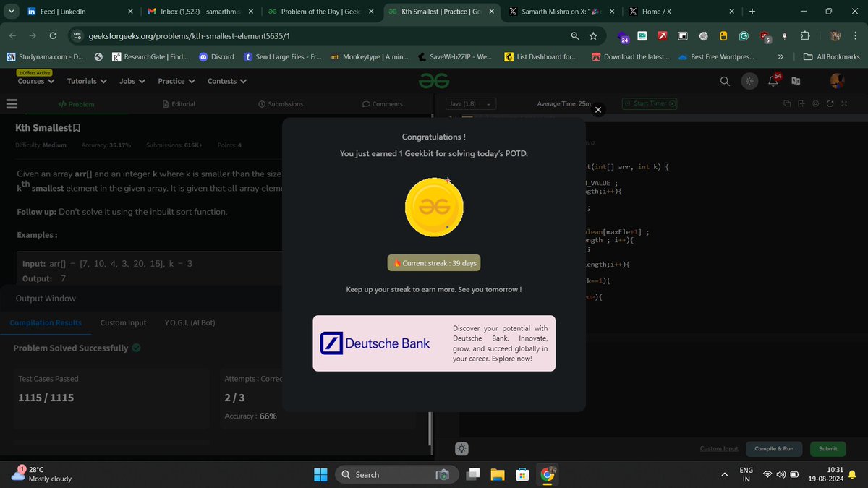Open the Deutsche Bank advertisement banner
This screenshot has height=488, width=868.
coord(434,343)
